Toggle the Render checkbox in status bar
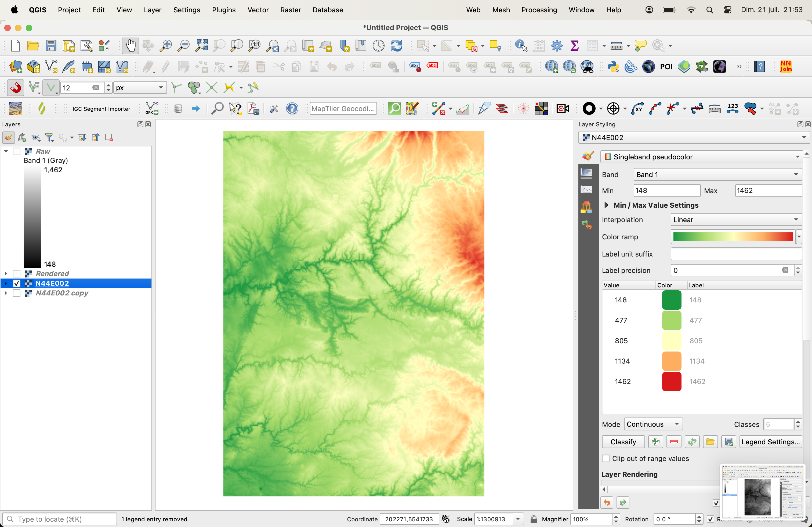This screenshot has height=527, width=812. [710, 519]
